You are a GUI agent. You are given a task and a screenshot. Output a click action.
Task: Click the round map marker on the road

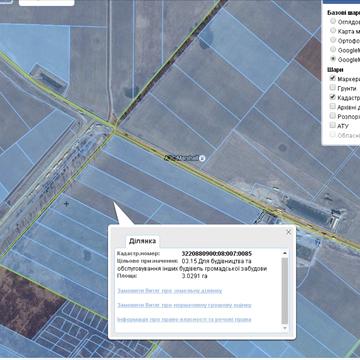coord(202,159)
